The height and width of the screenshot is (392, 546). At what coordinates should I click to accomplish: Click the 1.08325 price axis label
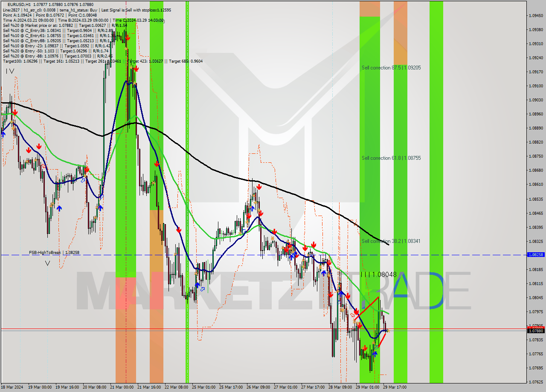tap(536, 241)
